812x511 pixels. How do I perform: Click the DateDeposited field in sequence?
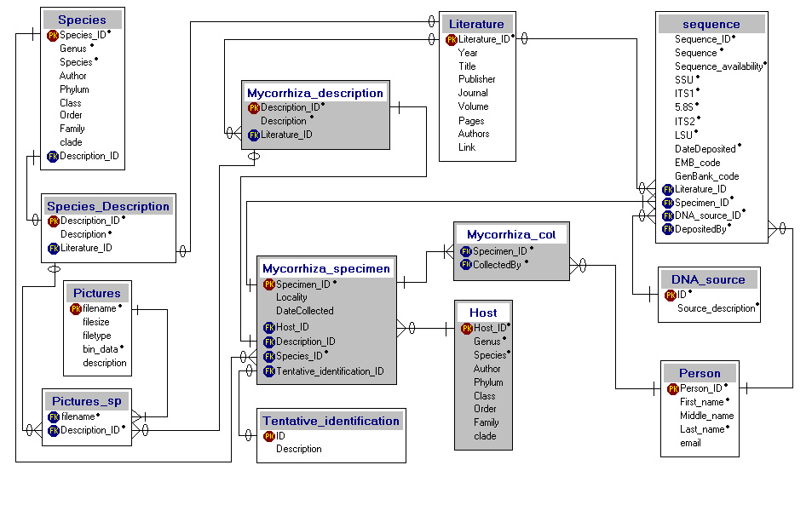[705, 149]
